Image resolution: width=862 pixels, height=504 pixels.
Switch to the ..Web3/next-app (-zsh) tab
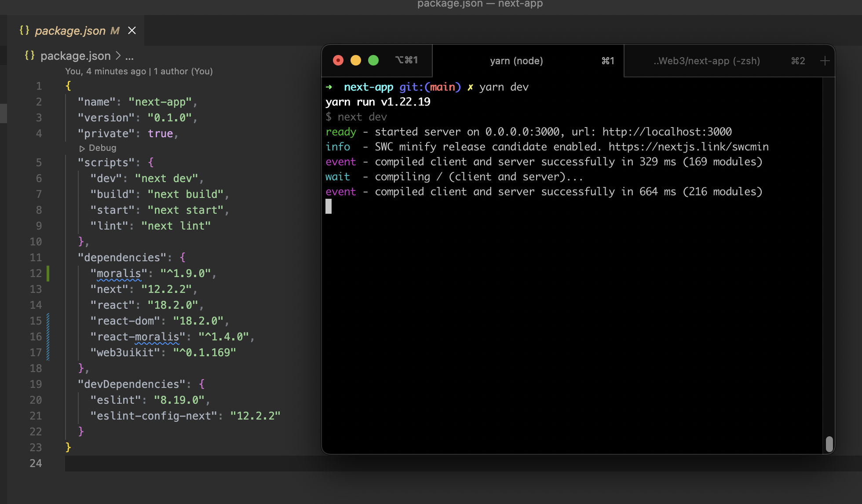706,61
